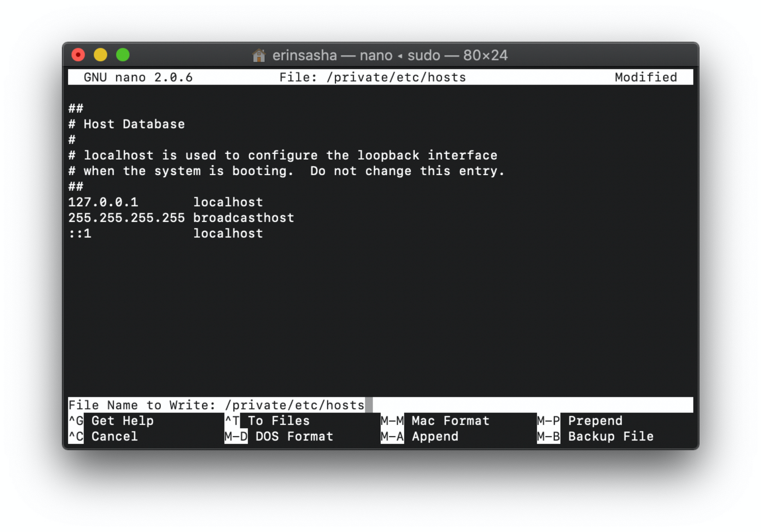Click the M-M Mac Format option
This screenshot has width=761, height=532.
[x=435, y=421]
